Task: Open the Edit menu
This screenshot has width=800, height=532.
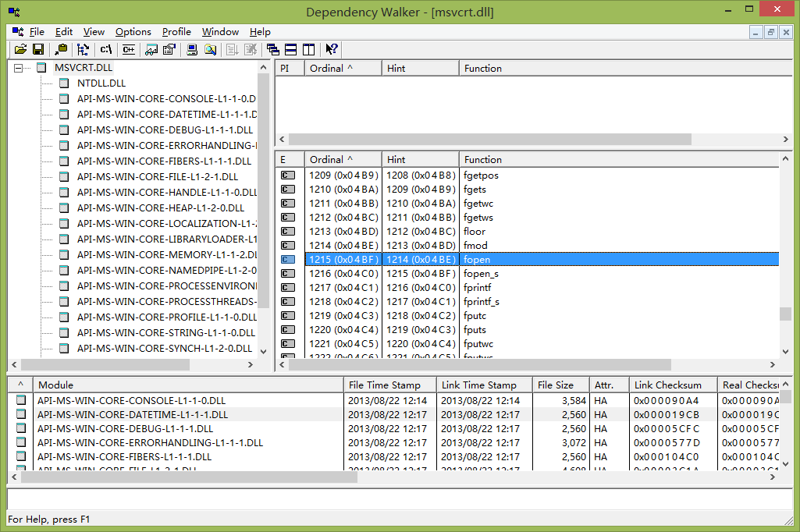Action: click(64, 32)
